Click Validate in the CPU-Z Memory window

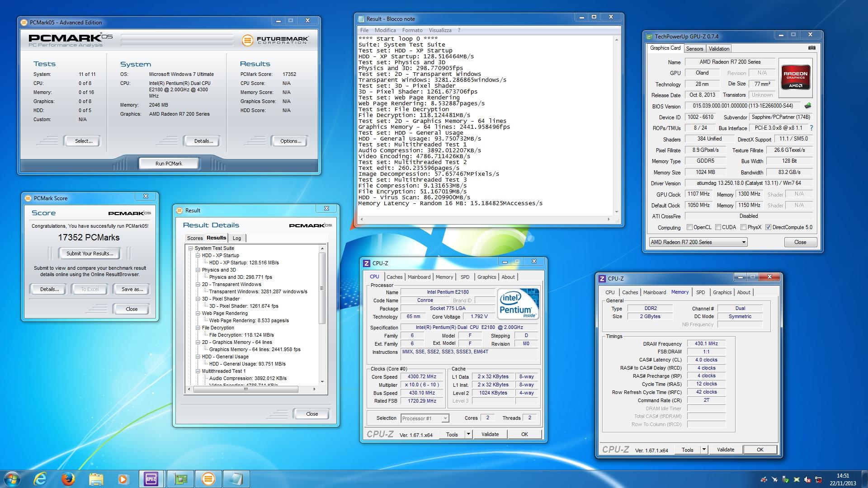726,450
